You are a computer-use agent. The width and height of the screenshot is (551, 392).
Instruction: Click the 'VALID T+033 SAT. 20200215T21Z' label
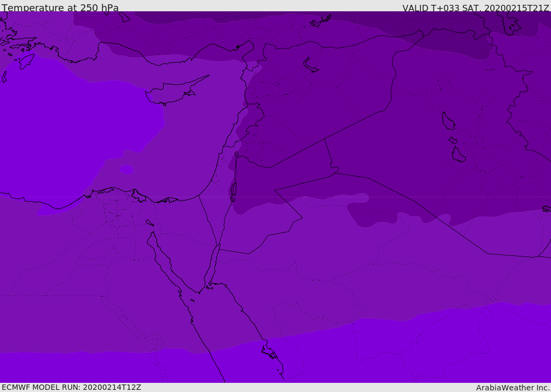476,8
